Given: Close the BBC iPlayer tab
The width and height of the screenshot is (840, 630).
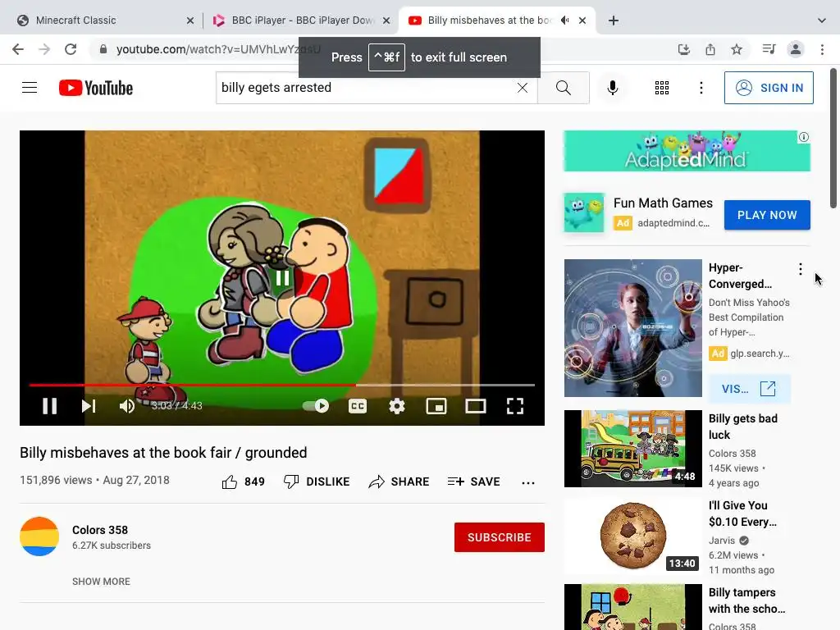Looking at the screenshot, I should click(x=386, y=21).
